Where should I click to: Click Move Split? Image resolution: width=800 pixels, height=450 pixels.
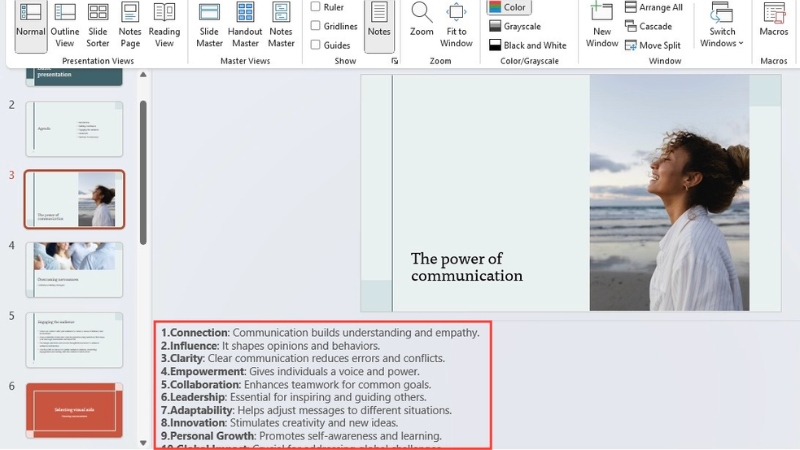[x=653, y=45]
